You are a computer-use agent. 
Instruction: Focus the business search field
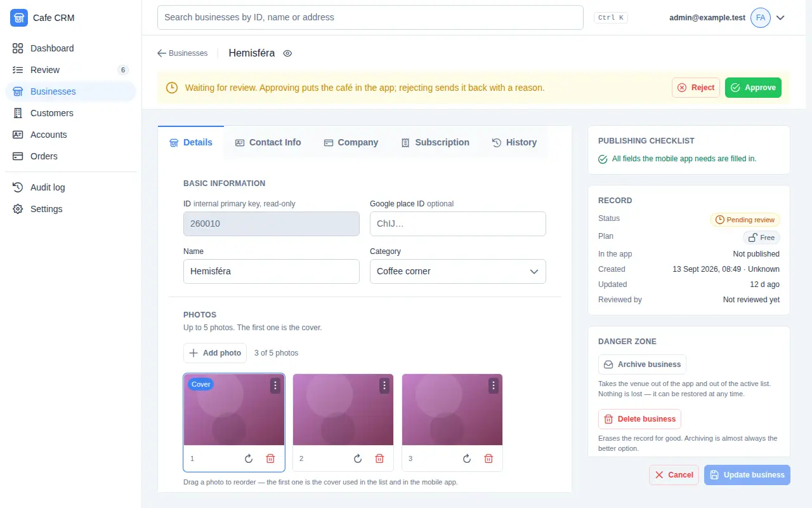click(370, 18)
